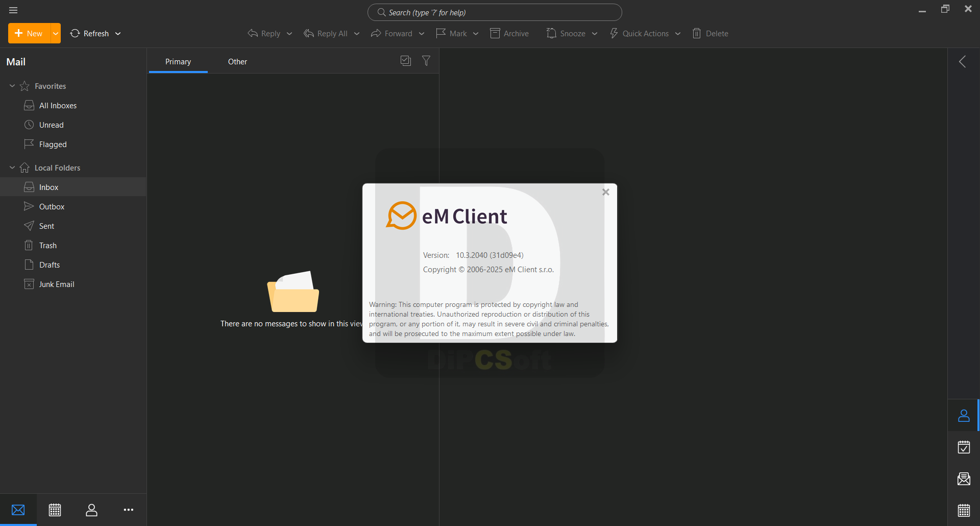The width and height of the screenshot is (980, 526).
Task: Open the Reply dropdown chevron
Action: pyautogui.click(x=289, y=34)
